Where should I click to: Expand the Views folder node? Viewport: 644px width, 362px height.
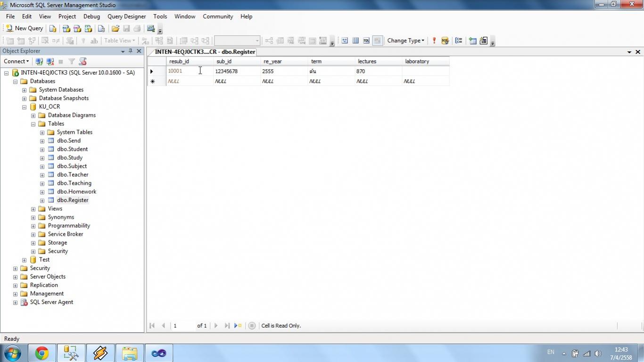click(x=33, y=209)
